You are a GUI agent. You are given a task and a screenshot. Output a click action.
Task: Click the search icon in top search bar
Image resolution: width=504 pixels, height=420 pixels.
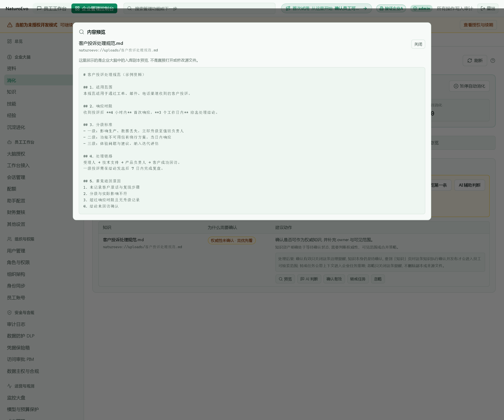point(129,8)
